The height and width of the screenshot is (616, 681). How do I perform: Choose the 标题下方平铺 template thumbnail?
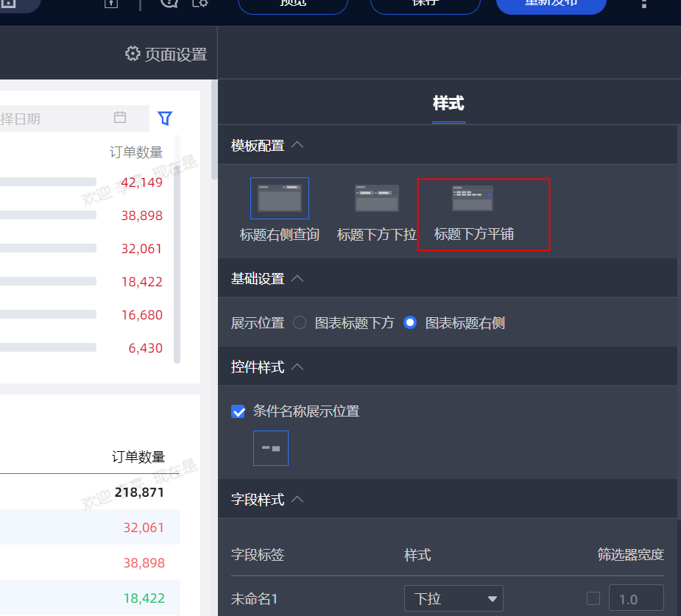(473, 198)
